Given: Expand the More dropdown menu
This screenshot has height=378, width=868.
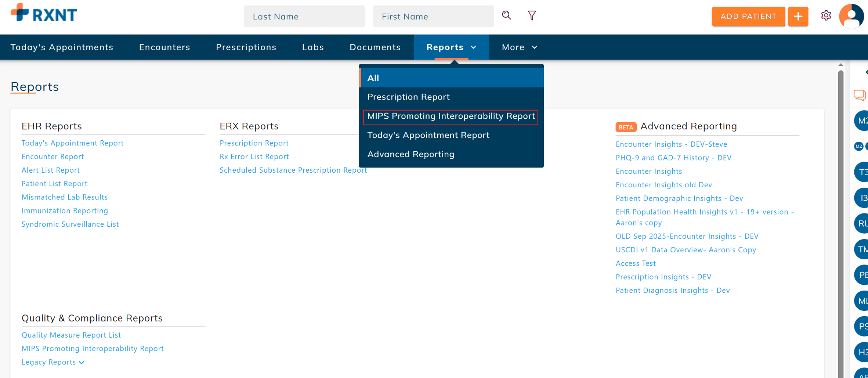Looking at the screenshot, I should [520, 47].
